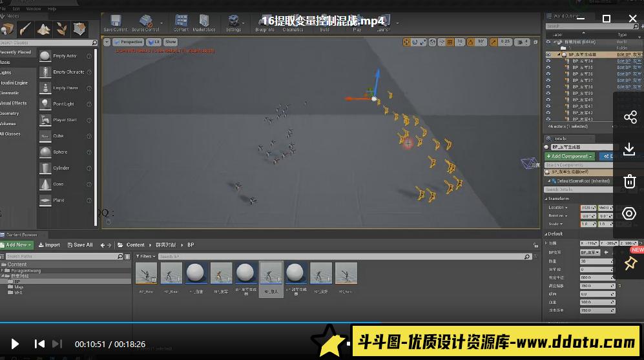The width and height of the screenshot is (644, 360).
Task: Open the Filters dropdown
Action: (x=146, y=256)
